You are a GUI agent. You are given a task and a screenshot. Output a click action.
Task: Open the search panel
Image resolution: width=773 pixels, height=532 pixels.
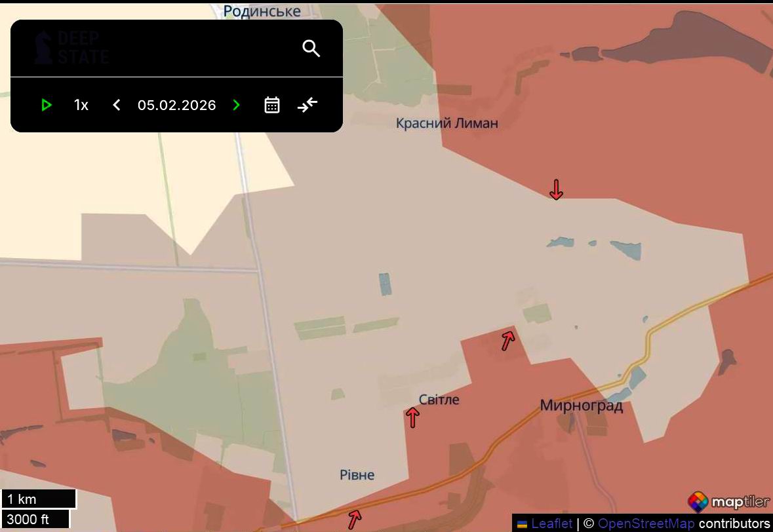click(311, 48)
